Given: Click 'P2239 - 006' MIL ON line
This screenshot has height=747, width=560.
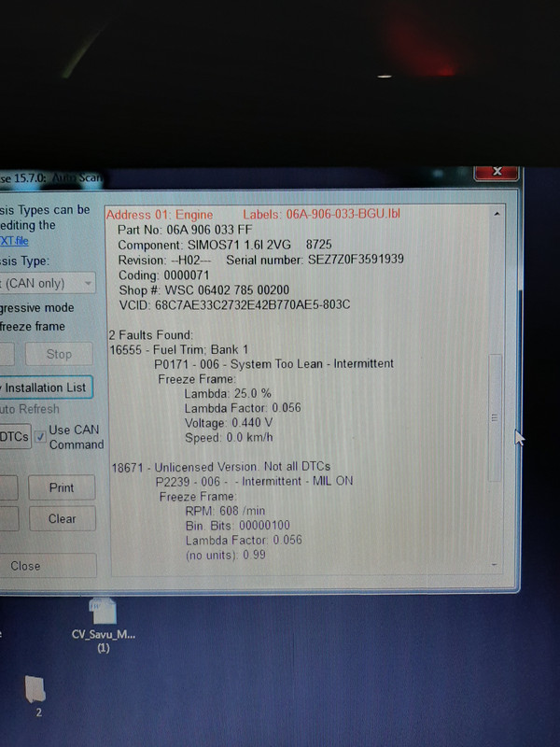Looking at the screenshot, I should [x=254, y=481].
